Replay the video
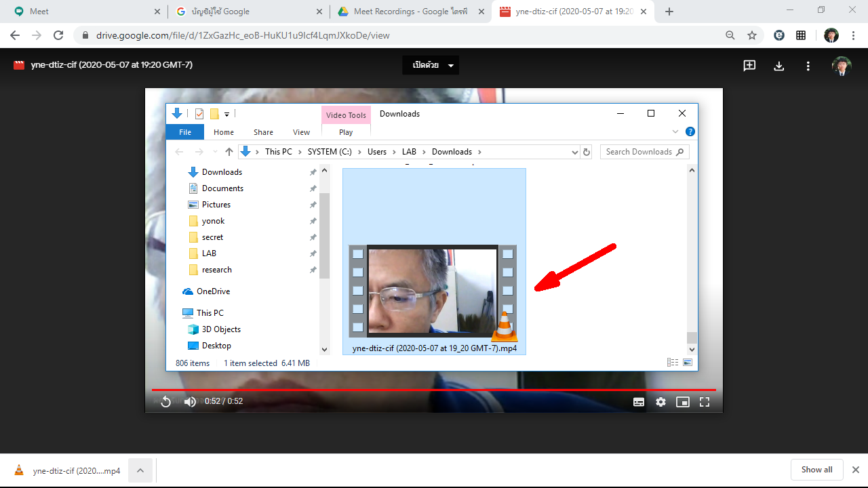 (x=165, y=402)
